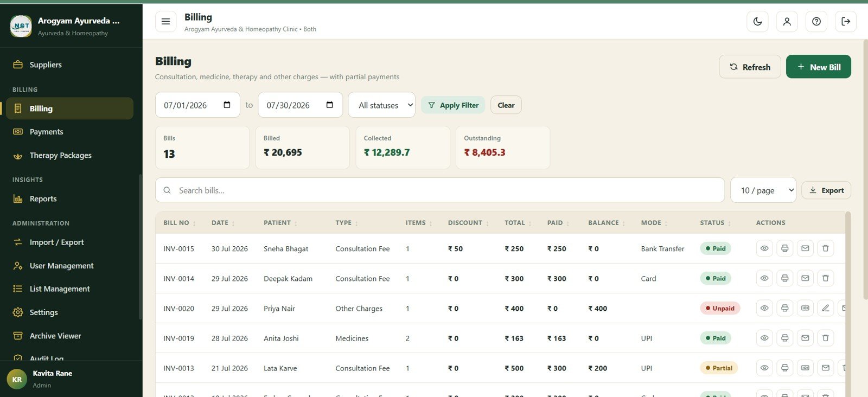The height and width of the screenshot is (397, 868).
Task: View Priya Nair's bill INV-0020 eye icon
Action: coord(764,308)
